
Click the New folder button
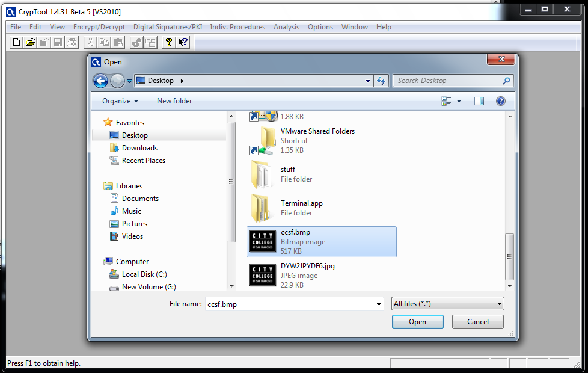(174, 101)
